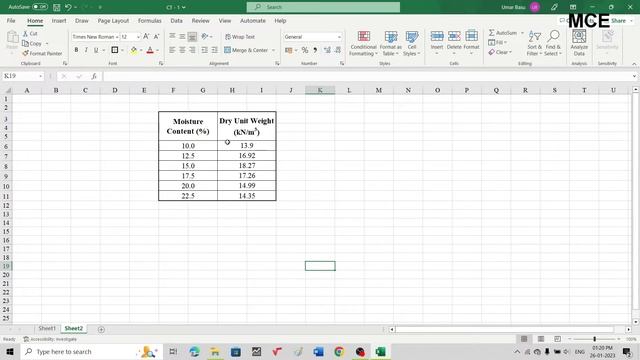This screenshot has width=640, height=360.
Task: Click Decrease Decimal icon
Action: 338,50
